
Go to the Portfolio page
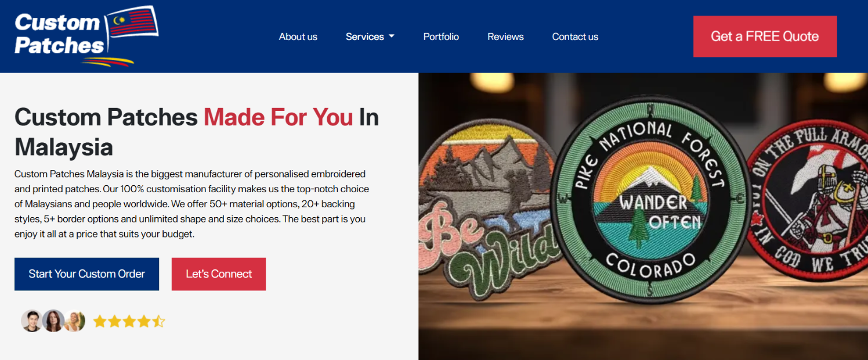pyautogui.click(x=441, y=37)
